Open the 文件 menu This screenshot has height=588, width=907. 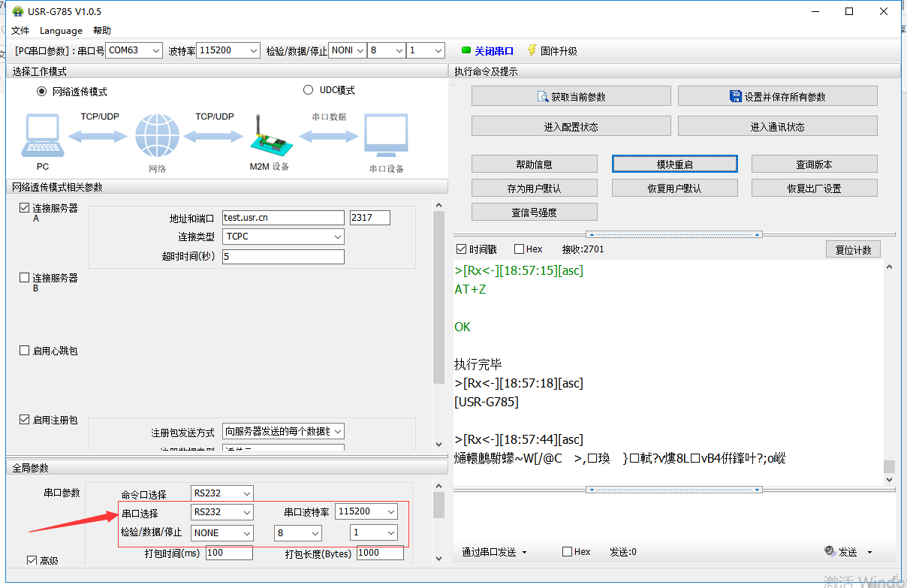click(20, 31)
